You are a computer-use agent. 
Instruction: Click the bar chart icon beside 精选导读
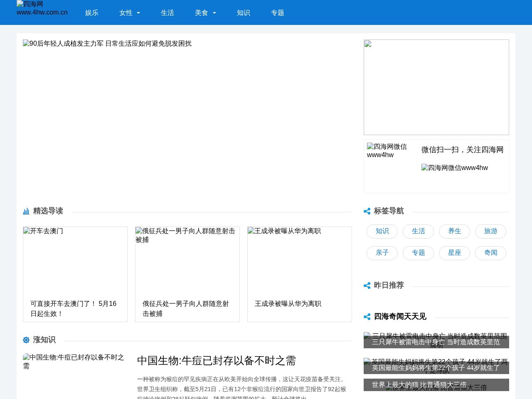(x=26, y=211)
